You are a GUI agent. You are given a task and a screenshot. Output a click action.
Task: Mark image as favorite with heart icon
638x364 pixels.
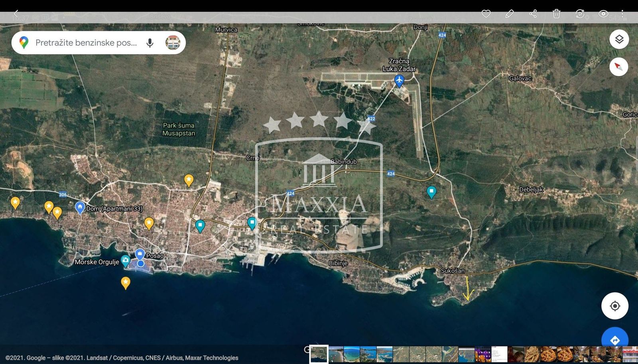486,14
